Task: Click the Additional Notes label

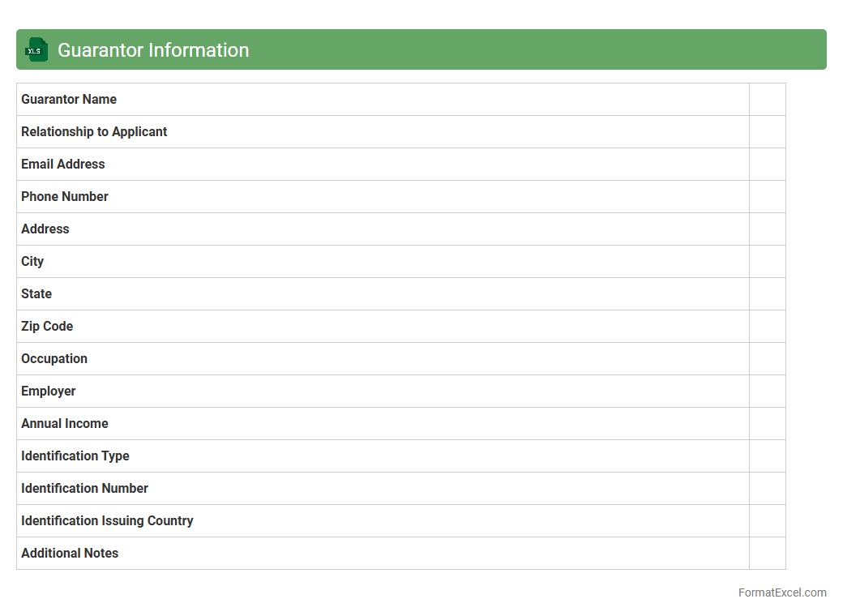Action: [x=70, y=554]
